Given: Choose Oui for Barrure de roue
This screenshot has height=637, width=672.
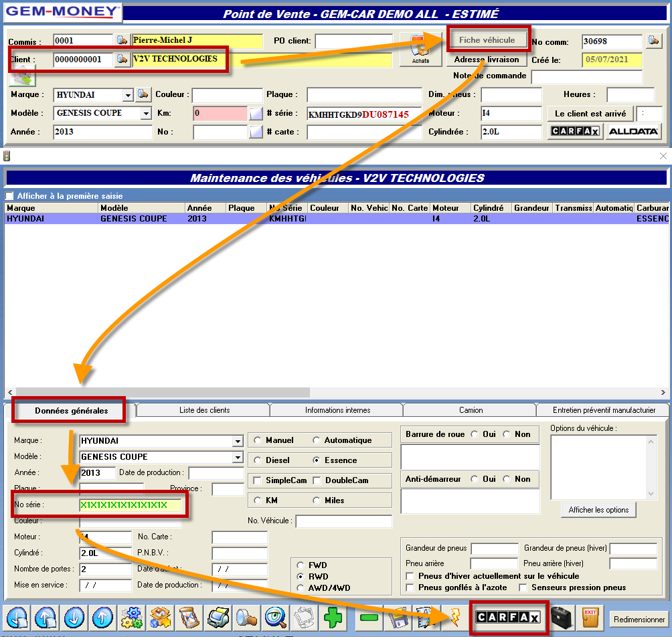Looking at the screenshot, I should tap(475, 434).
